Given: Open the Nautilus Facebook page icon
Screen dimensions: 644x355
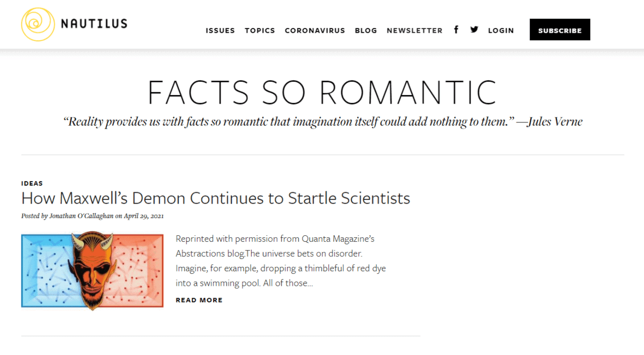Looking at the screenshot, I should pos(456,30).
